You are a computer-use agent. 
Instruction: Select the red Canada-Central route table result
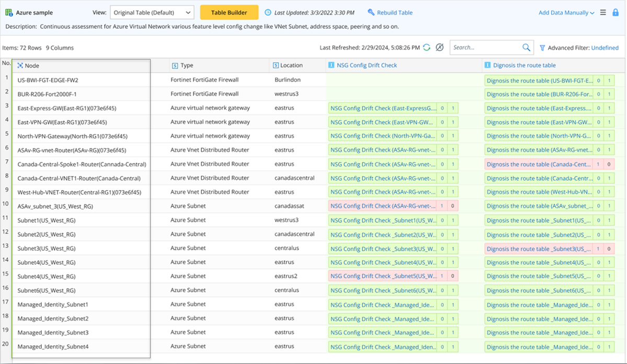(x=539, y=164)
